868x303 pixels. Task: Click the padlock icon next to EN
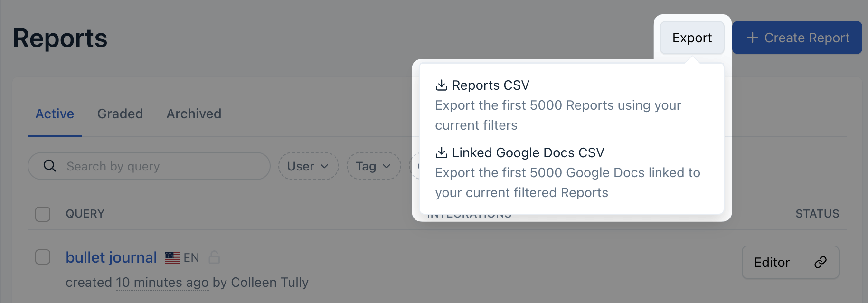click(214, 257)
